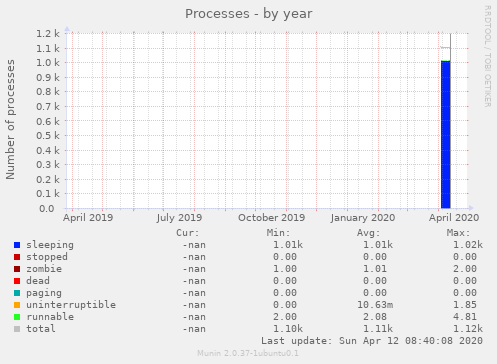Click the Munin 2.0.37 version footer text
497x364 pixels.
pyautogui.click(x=248, y=353)
